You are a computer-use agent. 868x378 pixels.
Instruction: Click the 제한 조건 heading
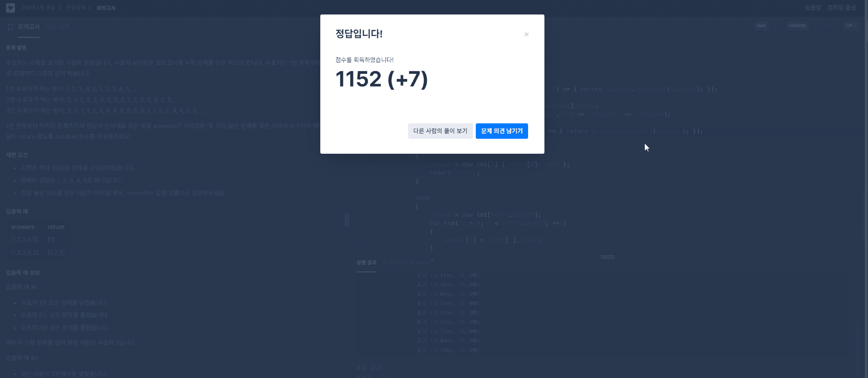click(17, 155)
